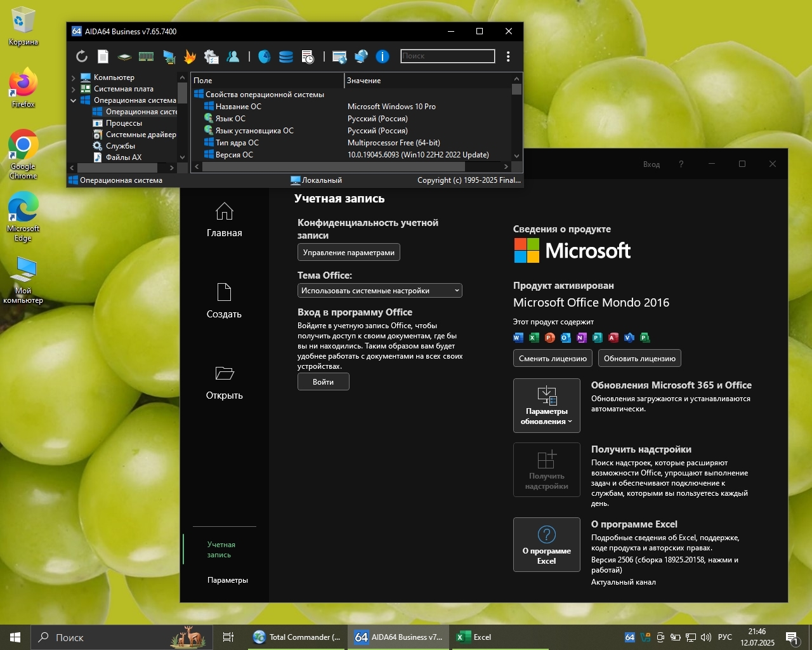812x650 pixels.
Task: Click the Word icon under product contents
Action: (518, 338)
